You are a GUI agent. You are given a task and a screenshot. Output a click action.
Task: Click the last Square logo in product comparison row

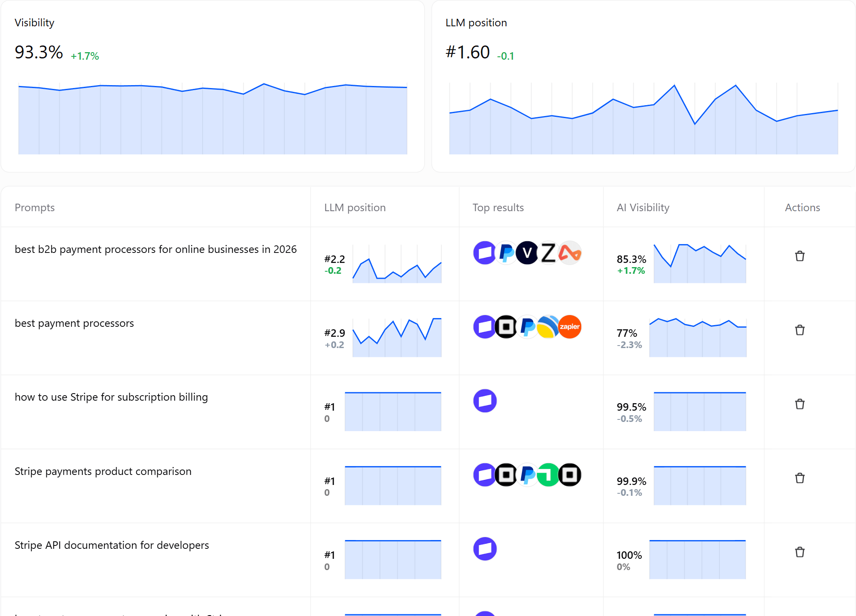[570, 475]
